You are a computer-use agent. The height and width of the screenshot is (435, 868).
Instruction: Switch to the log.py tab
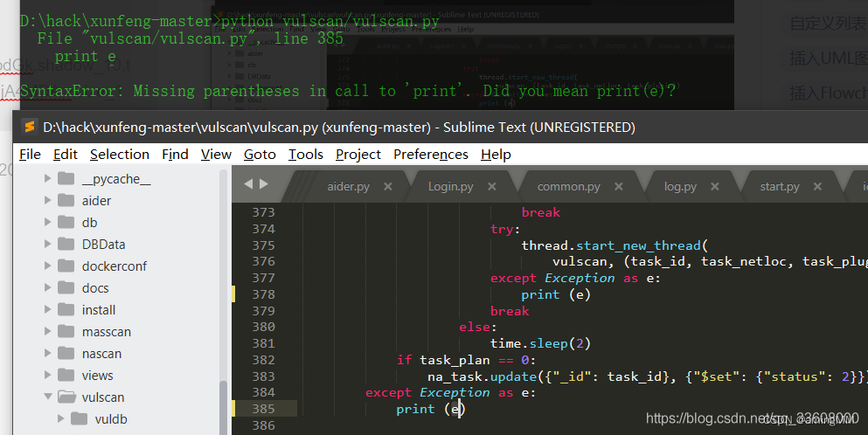pos(680,187)
